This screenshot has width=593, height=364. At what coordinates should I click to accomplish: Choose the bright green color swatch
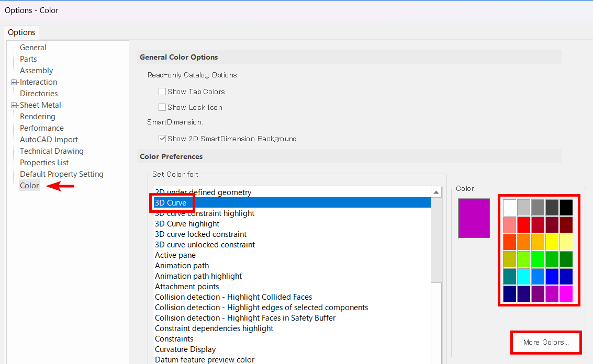coord(538,259)
